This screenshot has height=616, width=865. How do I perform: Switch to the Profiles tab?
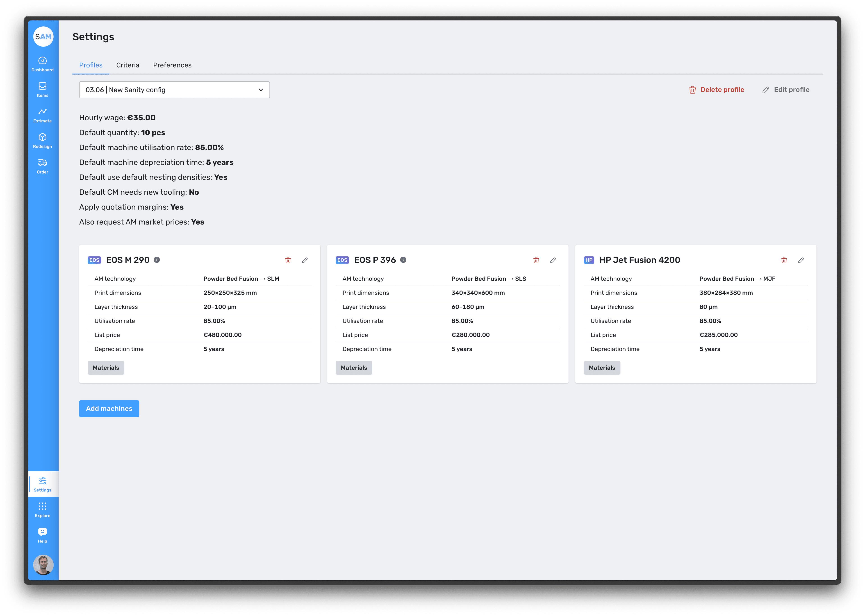coord(91,65)
